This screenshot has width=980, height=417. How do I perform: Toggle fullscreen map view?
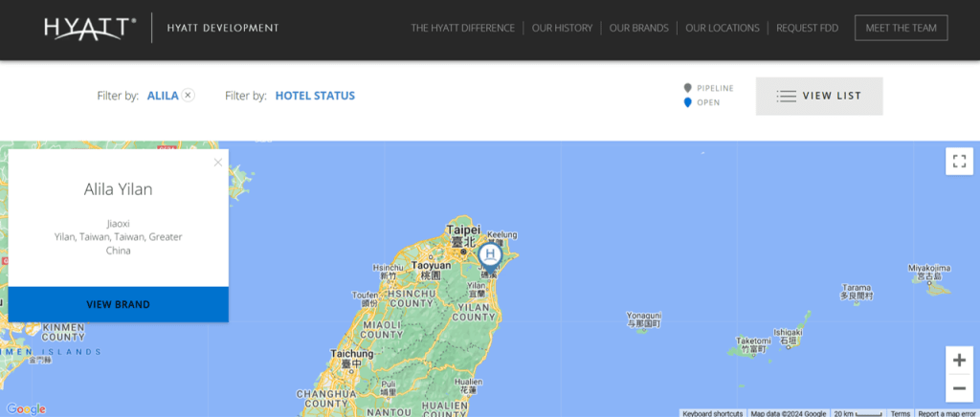point(959,161)
